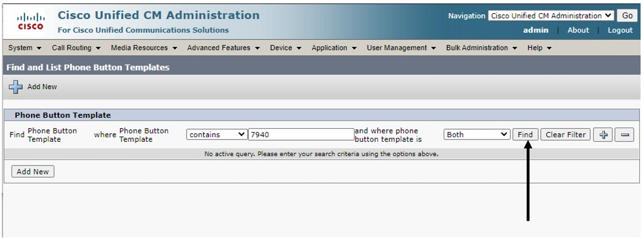644x239 pixels.
Task: Open the System menu
Action: coord(25,48)
